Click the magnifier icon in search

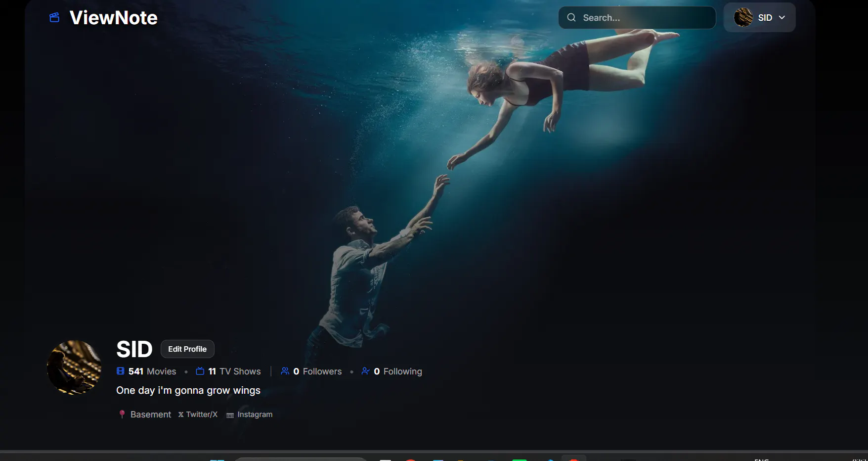click(571, 17)
